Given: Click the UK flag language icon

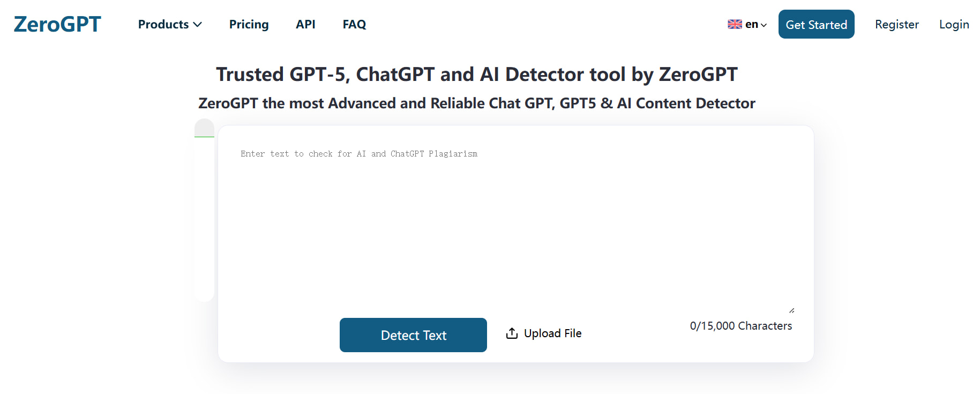Looking at the screenshot, I should pyautogui.click(x=734, y=24).
